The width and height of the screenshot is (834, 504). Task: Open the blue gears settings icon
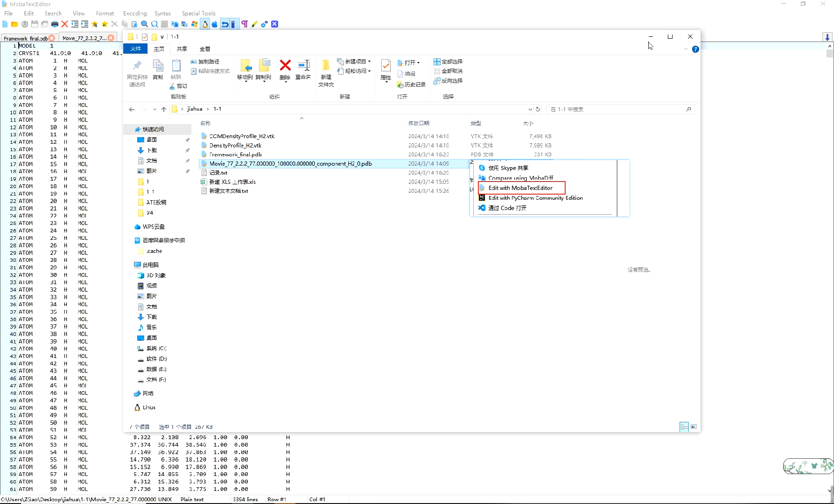[x=264, y=24]
